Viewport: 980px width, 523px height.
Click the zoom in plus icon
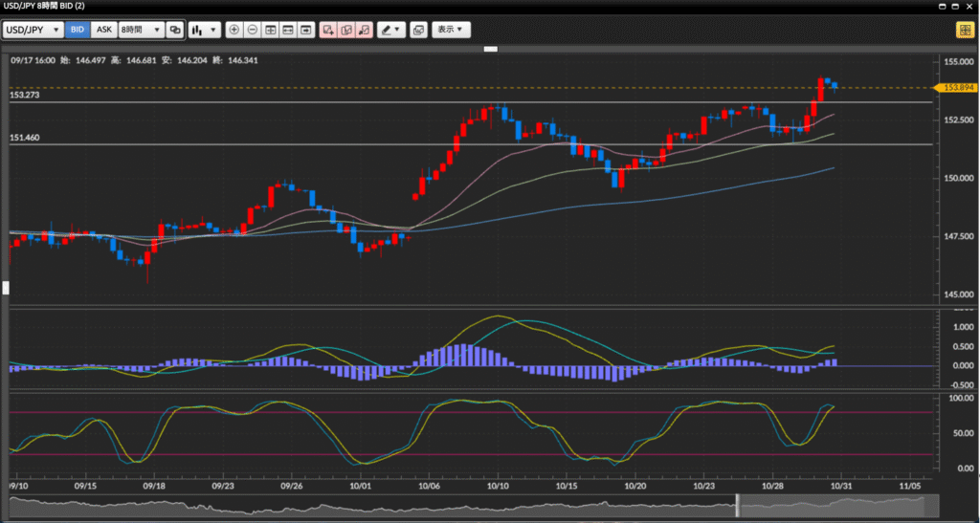[x=234, y=30]
